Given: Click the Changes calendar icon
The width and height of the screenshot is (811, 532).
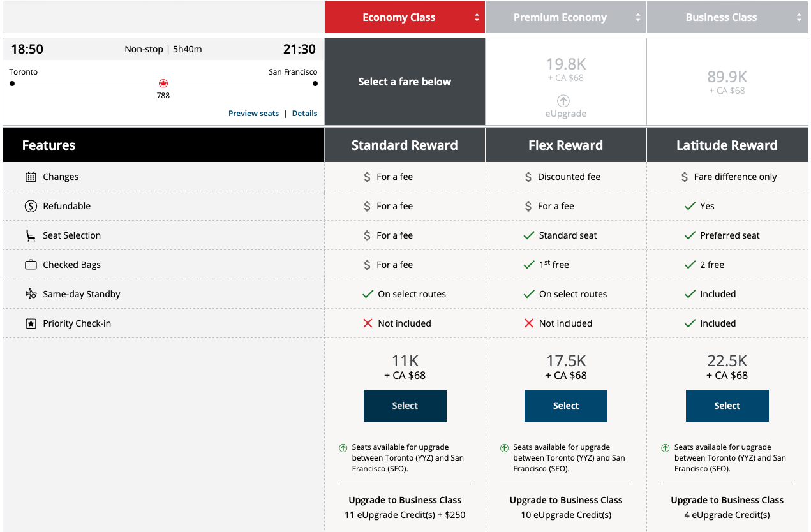Looking at the screenshot, I should pos(31,177).
